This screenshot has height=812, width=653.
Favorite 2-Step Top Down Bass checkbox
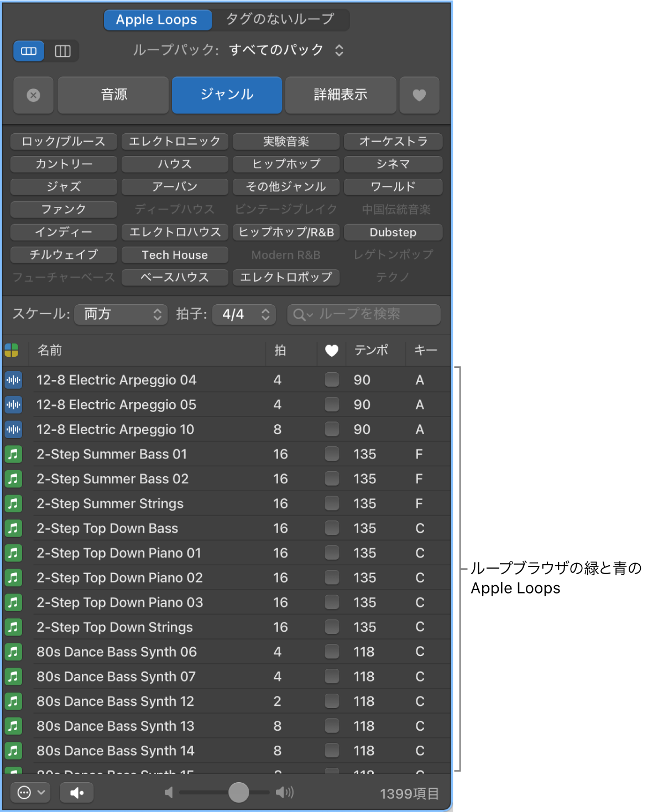(x=332, y=528)
